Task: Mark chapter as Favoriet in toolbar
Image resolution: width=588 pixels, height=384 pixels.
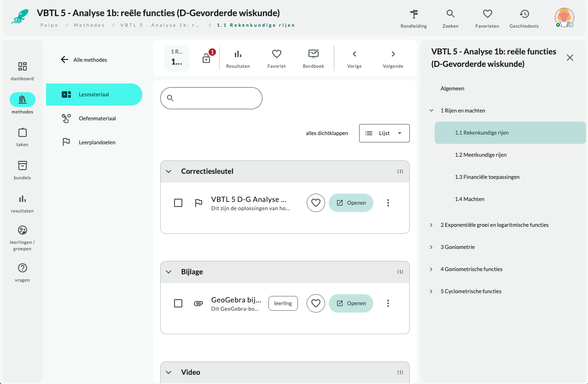Action: (x=277, y=59)
